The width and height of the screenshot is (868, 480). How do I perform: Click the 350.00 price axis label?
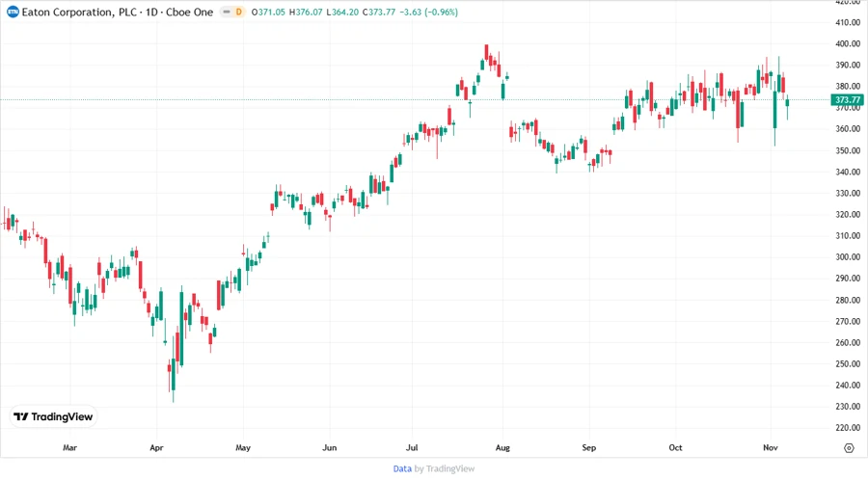[x=848, y=150]
